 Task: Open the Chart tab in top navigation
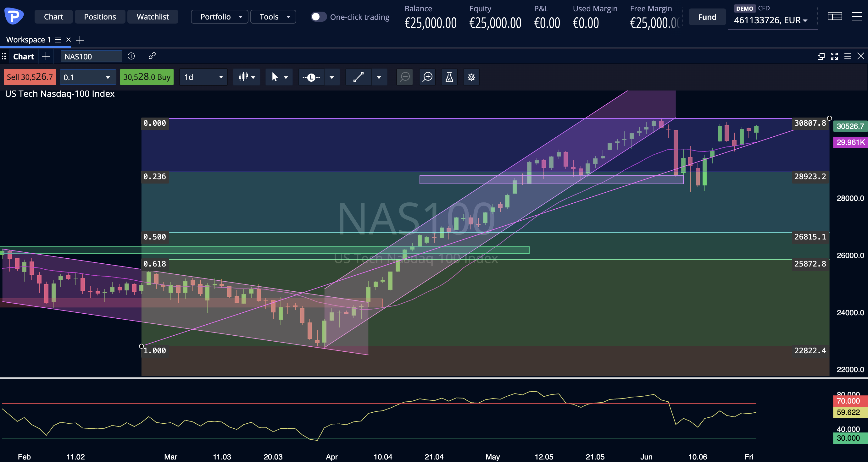pyautogui.click(x=53, y=16)
